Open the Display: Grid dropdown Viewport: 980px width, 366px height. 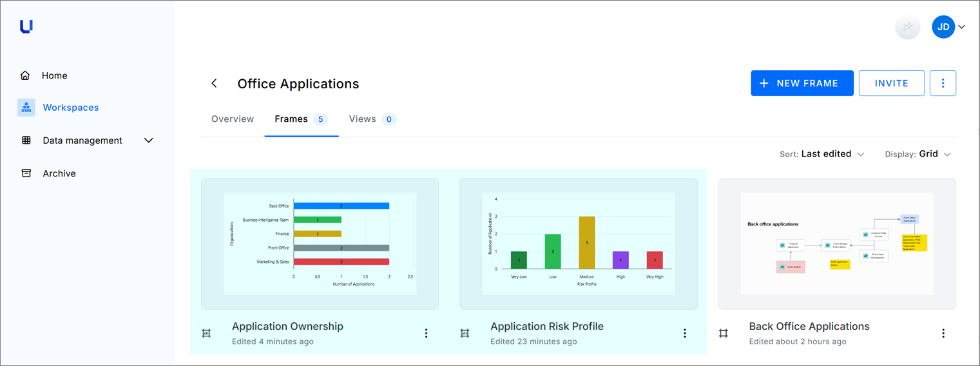click(x=918, y=154)
